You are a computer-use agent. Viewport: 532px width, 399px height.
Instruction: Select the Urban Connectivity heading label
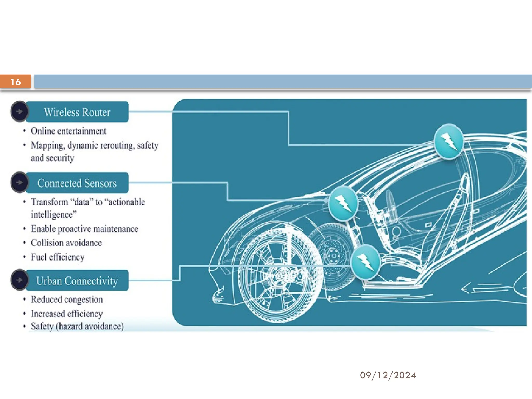coord(77,281)
